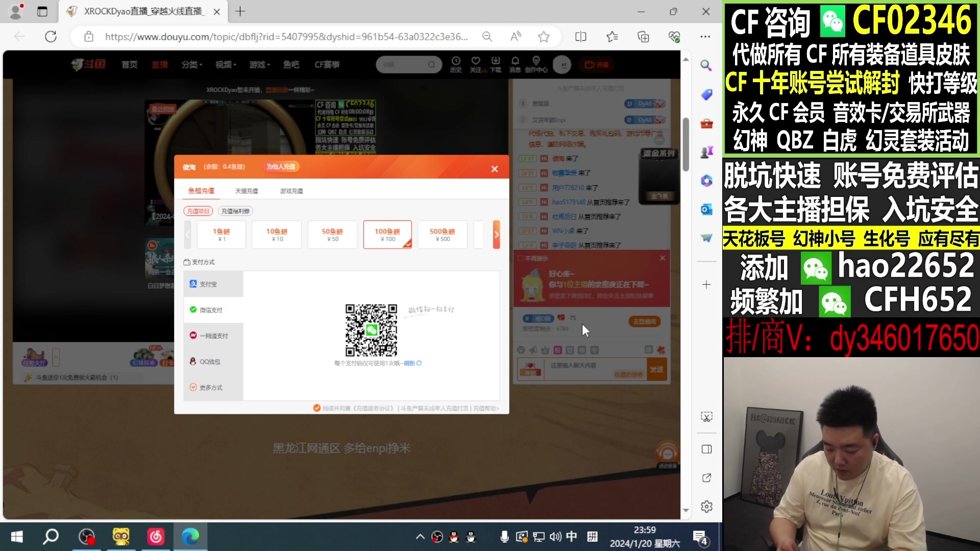Image resolution: width=980 pixels, height=551 pixels.
Task: Close the red intimacy warning banner
Action: coord(663,258)
